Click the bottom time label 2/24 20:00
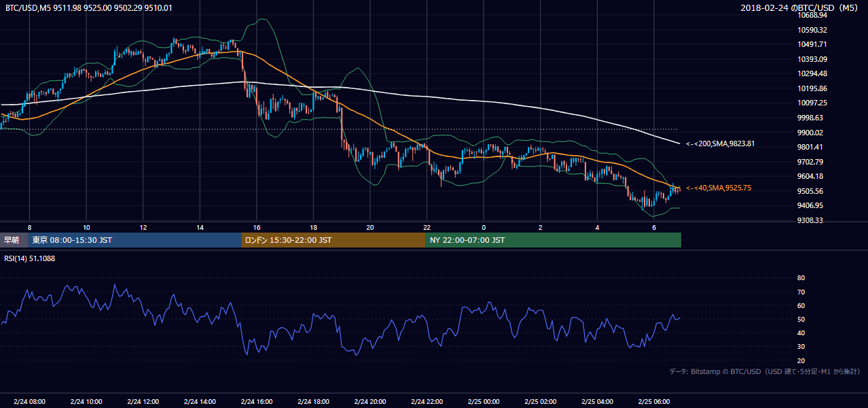Image resolution: width=868 pixels, height=408 pixels. point(370,402)
